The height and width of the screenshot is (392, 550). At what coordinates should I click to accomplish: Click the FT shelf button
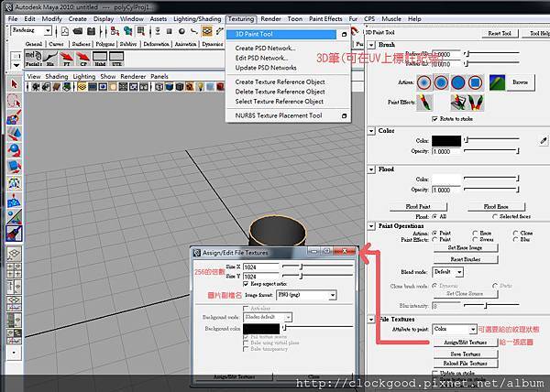pyautogui.click(x=67, y=59)
